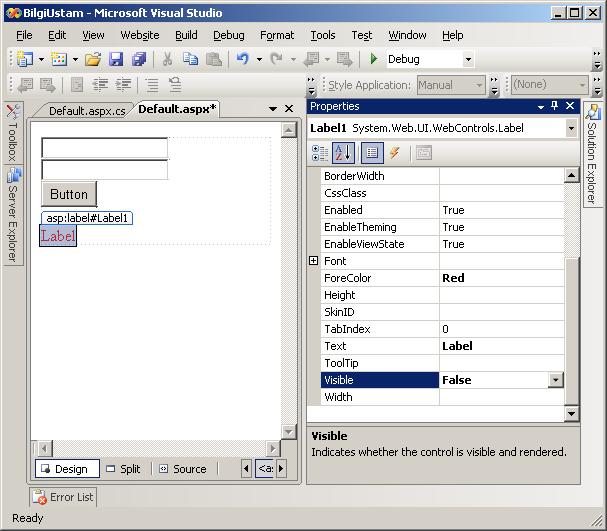
Task: Click the Open File folder icon
Action: tap(93, 59)
